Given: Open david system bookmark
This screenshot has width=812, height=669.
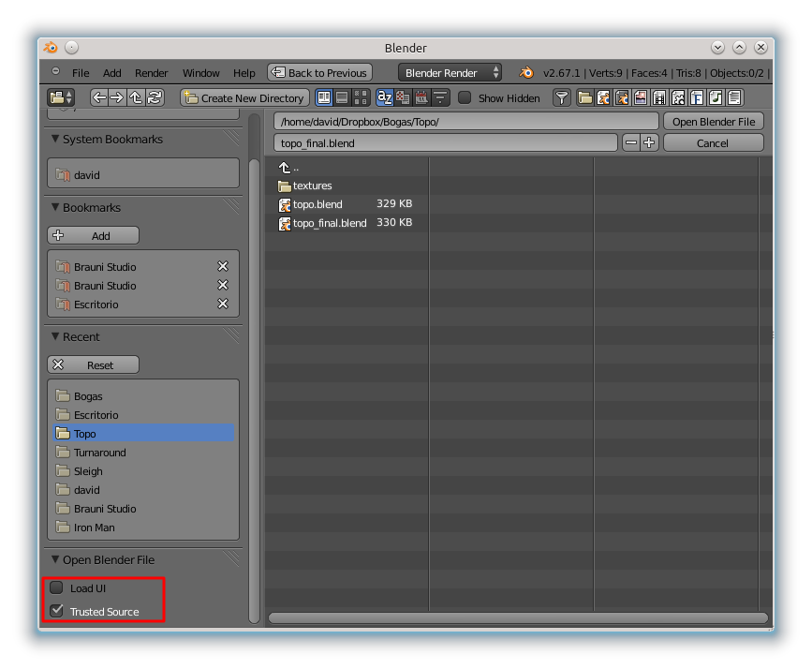Looking at the screenshot, I should tap(143, 175).
